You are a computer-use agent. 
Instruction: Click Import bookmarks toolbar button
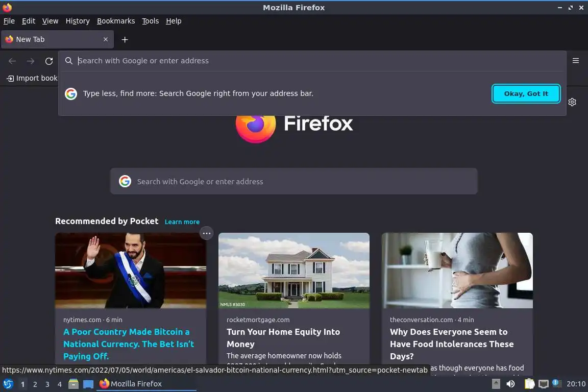(x=32, y=78)
